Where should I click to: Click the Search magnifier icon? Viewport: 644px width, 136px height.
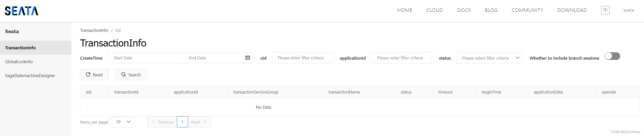[x=124, y=75]
